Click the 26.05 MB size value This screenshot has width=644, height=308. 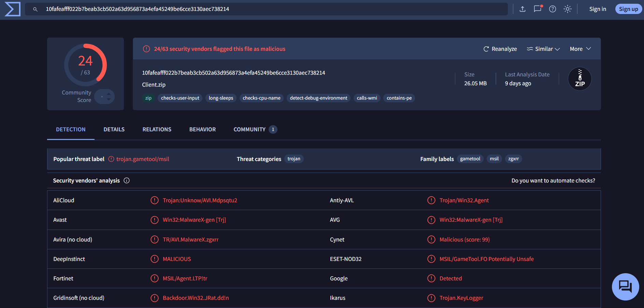pyautogui.click(x=475, y=83)
